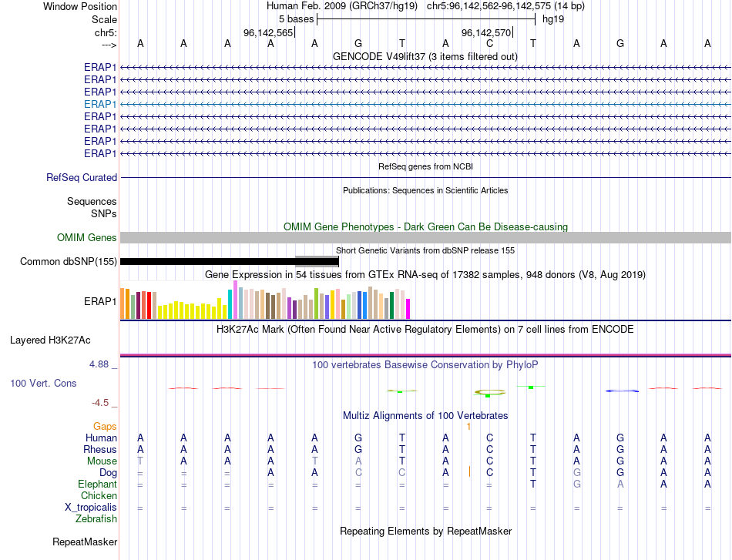Click the gray OMIM Genes bar
This screenshot has width=732, height=560.
click(425, 237)
